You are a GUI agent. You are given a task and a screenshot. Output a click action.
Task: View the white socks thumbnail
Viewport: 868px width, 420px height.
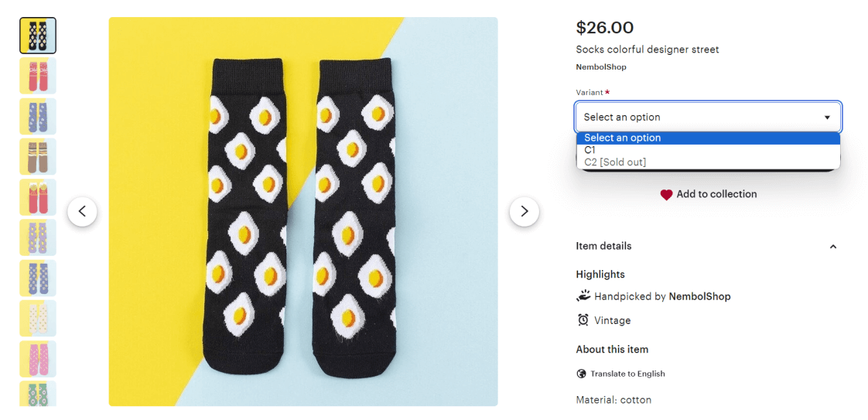[x=38, y=318]
